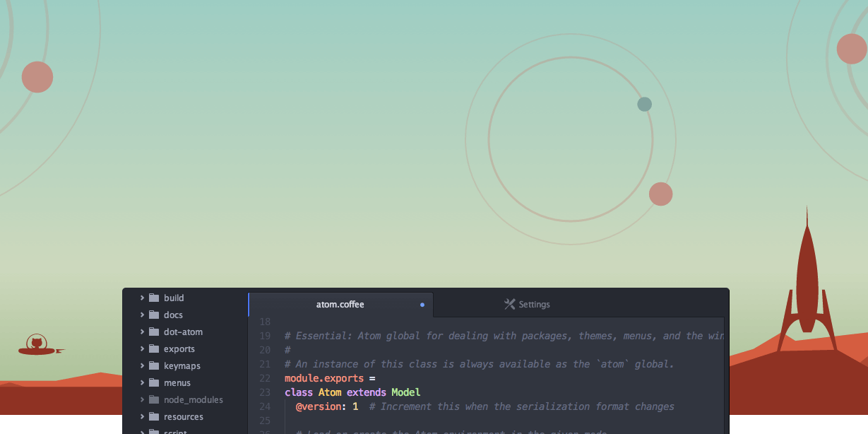
Task: Click the menus folder icon
Action: (x=153, y=382)
